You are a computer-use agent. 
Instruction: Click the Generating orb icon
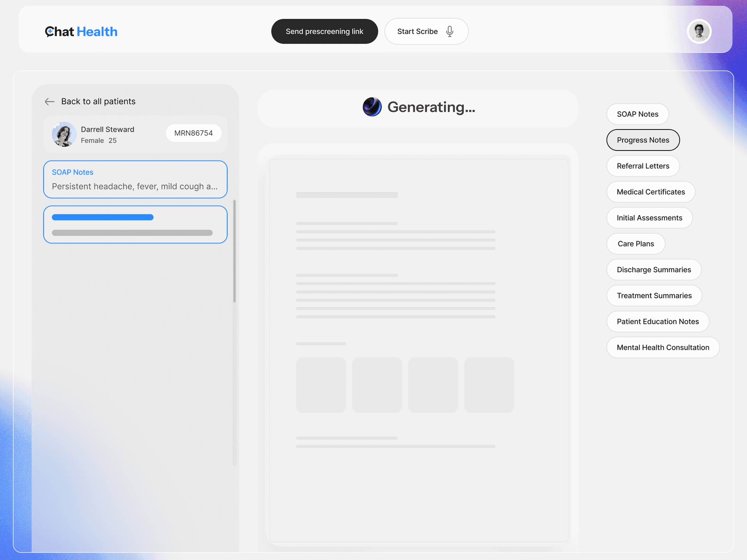point(372,107)
